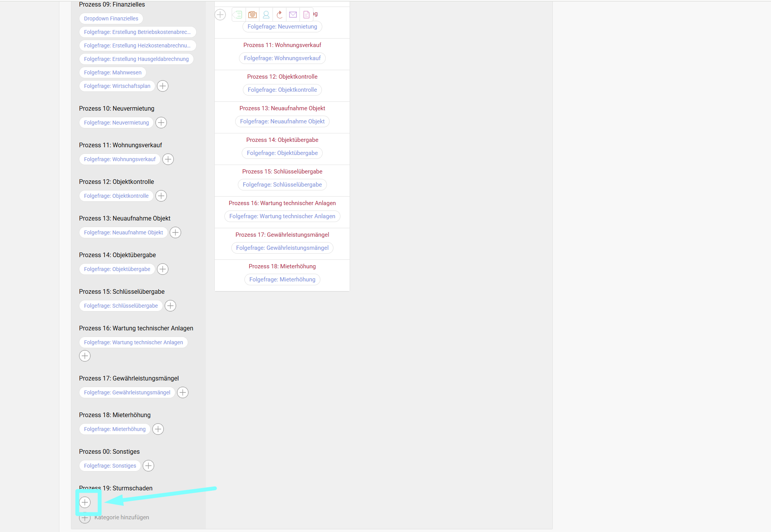Click Kategorie hinzufügen
Image resolution: width=771 pixels, height=532 pixels.
point(121,517)
